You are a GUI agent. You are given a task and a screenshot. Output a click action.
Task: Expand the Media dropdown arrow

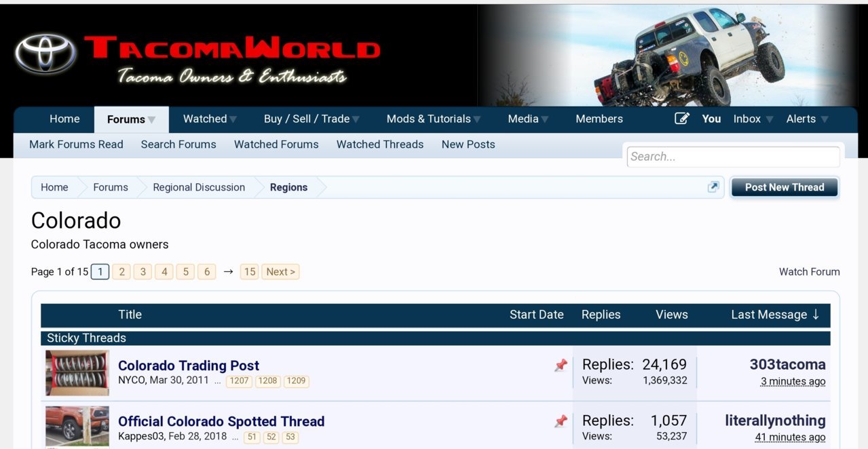[x=544, y=120]
